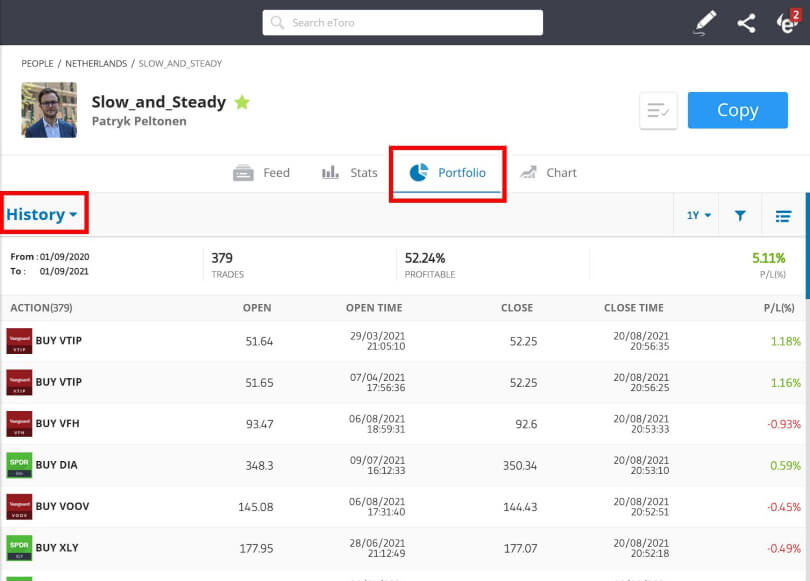Click the add-to-watchlist icon button
This screenshot has width=810, height=581.
(658, 111)
